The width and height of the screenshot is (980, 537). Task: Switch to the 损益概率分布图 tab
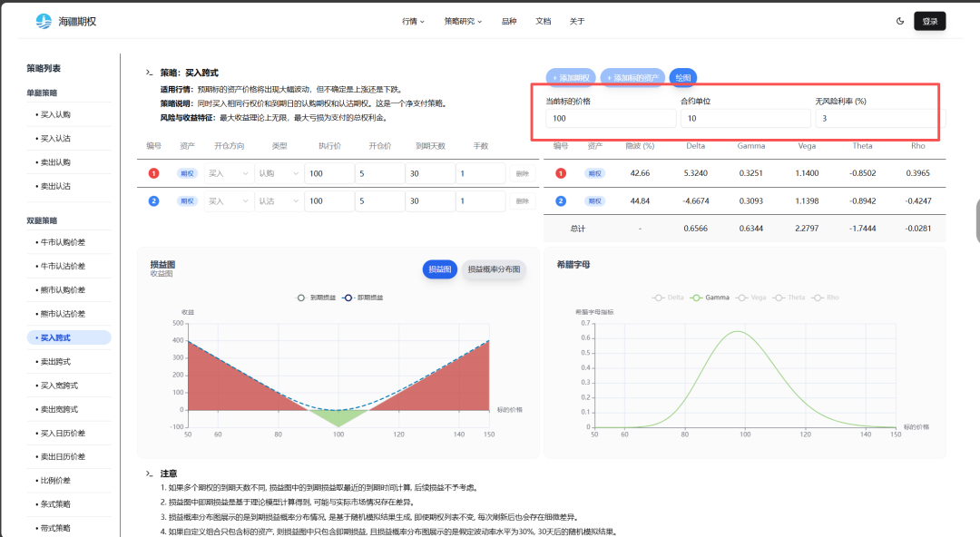click(x=494, y=269)
